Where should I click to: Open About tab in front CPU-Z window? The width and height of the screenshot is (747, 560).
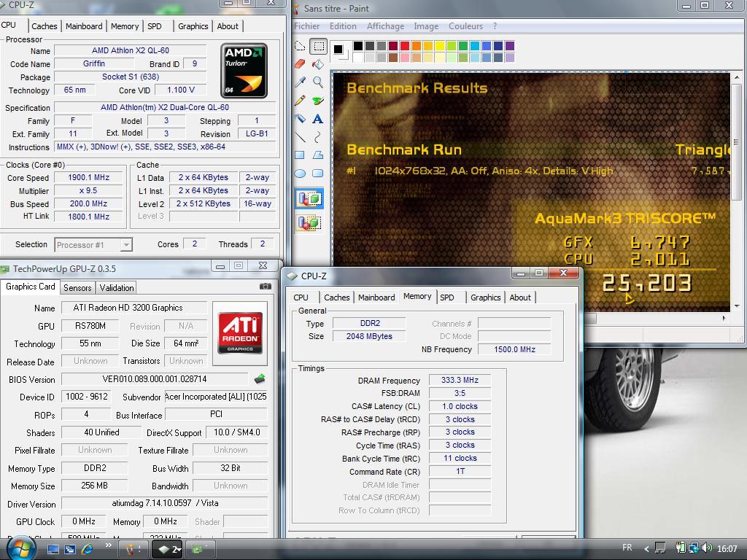[x=519, y=297]
